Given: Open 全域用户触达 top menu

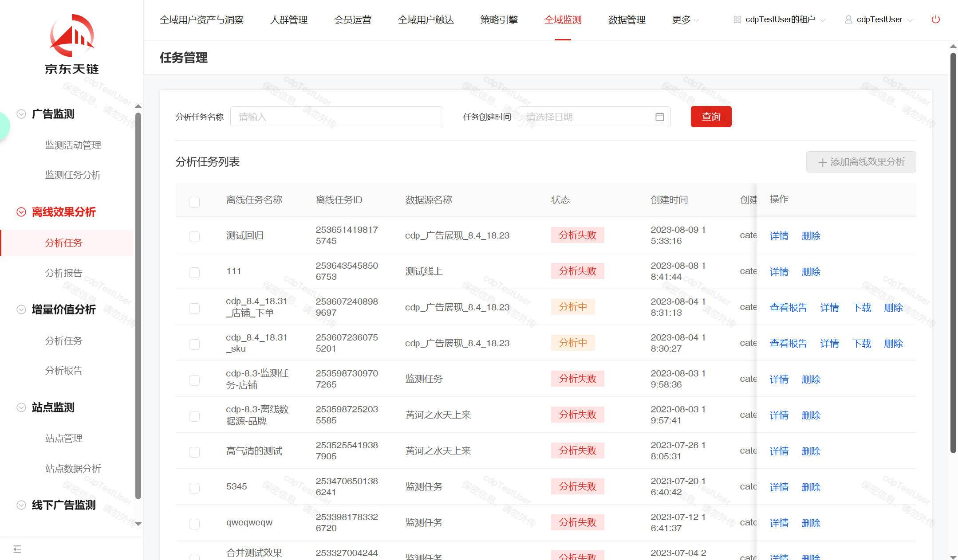Looking at the screenshot, I should (x=426, y=20).
